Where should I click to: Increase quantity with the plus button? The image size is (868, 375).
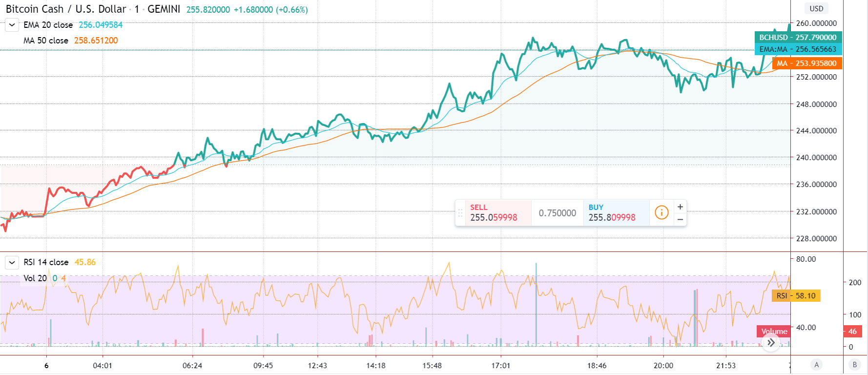tap(680, 207)
